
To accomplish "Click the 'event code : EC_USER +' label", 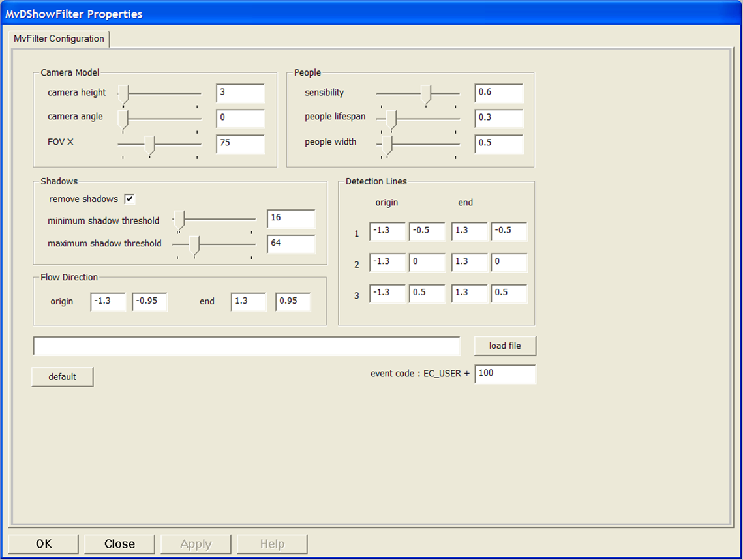I will tap(420, 374).
